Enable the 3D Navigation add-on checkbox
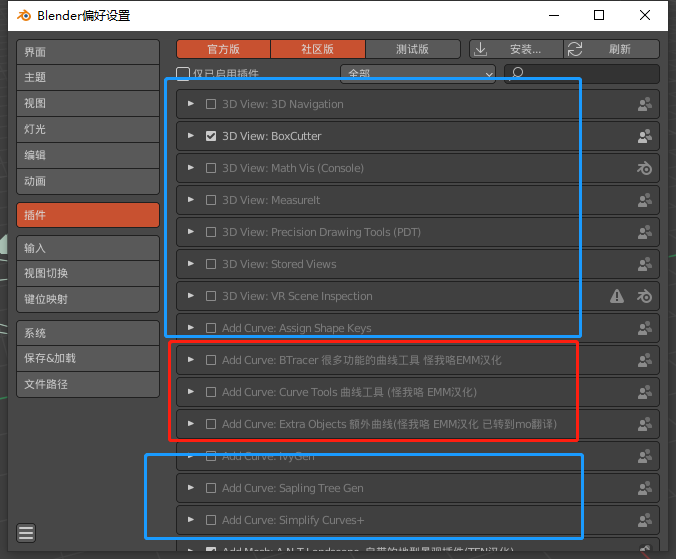Image resolution: width=676 pixels, height=559 pixels. [211, 104]
